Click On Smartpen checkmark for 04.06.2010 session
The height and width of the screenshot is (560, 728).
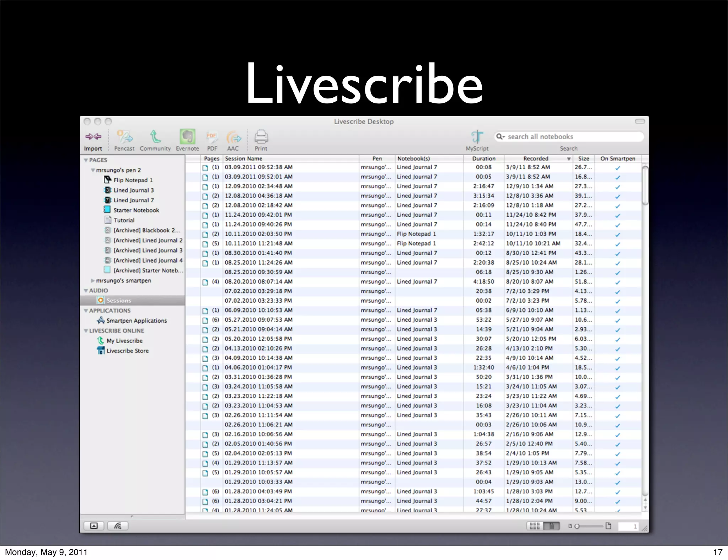tap(618, 368)
